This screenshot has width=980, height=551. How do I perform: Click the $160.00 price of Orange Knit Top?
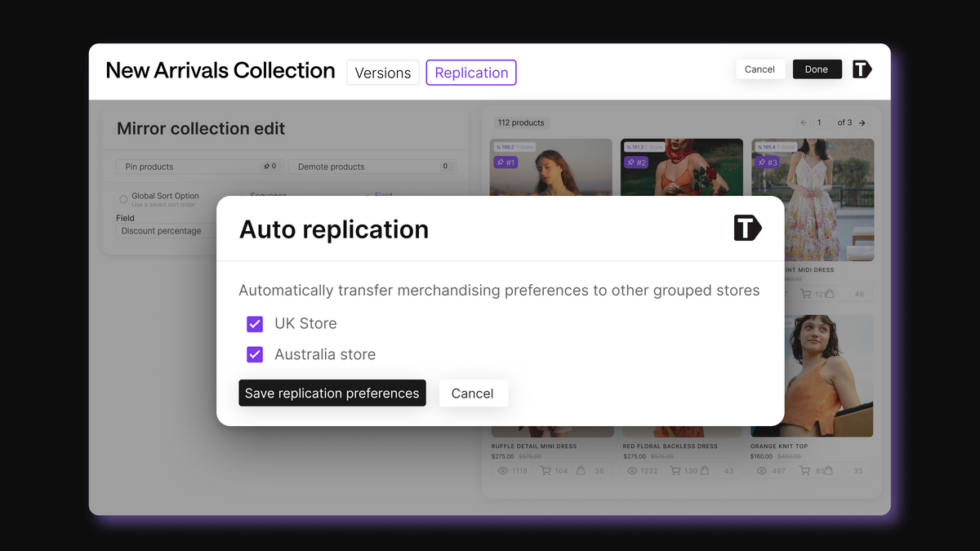[x=761, y=457]
